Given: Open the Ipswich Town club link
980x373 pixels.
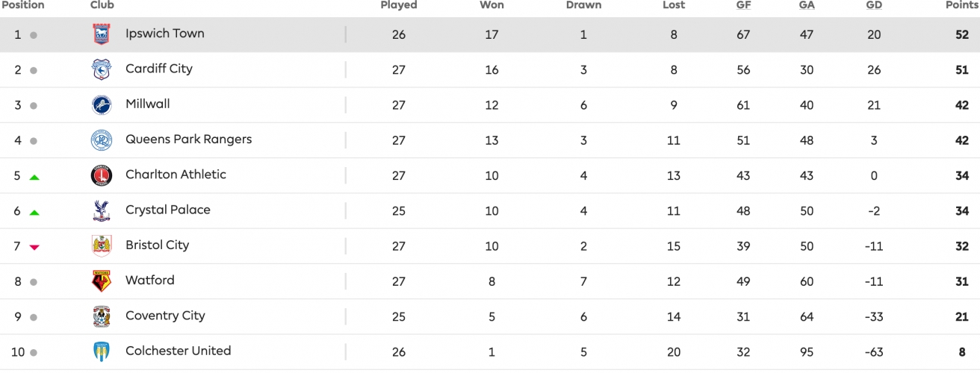Looking at the screenshot, I should click(164, 34).
